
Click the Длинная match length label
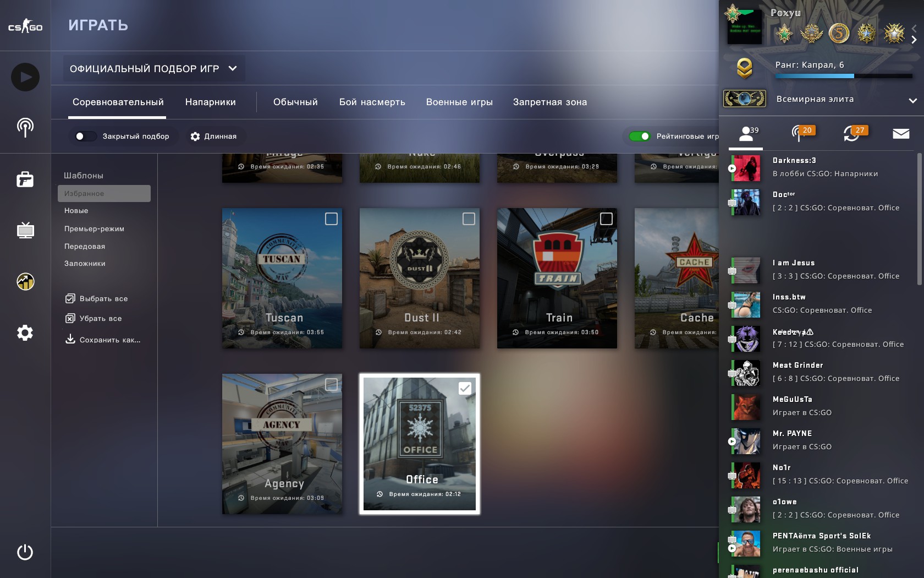[221, 137]
